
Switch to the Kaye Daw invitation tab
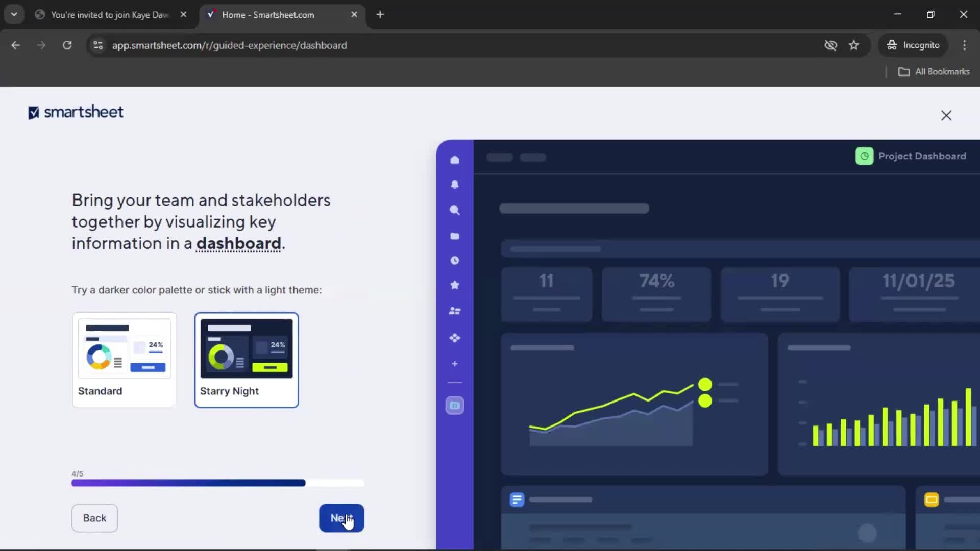110,15
